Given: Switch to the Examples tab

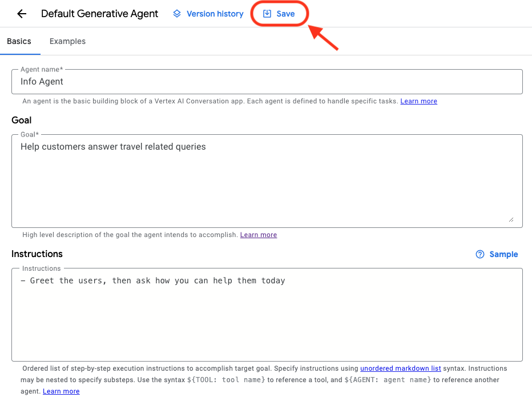Looking at the screenshot, I should tap(67, 41).
